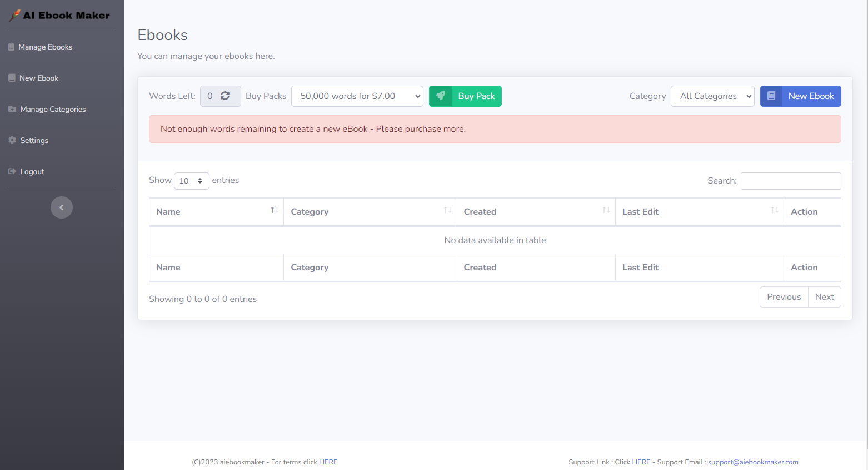Log out using the sidebar Logout item

(32, 172)
